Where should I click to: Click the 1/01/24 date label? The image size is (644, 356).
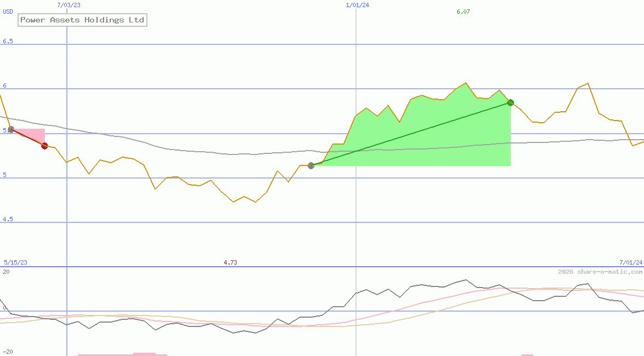(x=357, y=5)
